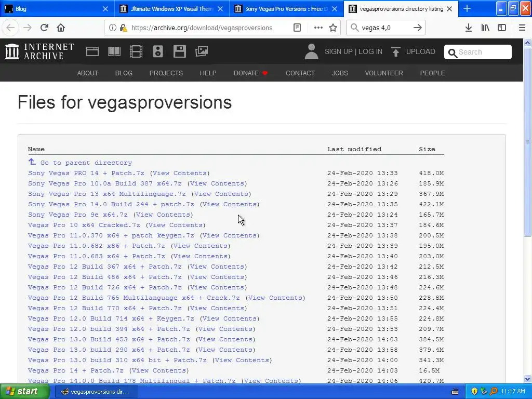
Task: Download Sony Vegas Pro 9e x64.7z
Action: point(78,215)
